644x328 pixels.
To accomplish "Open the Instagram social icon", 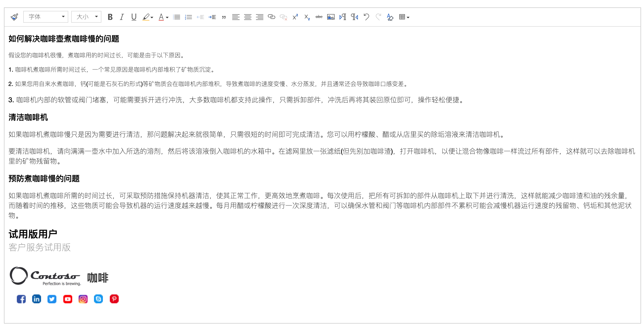I will pyautogui.click(x=83, y=299).
